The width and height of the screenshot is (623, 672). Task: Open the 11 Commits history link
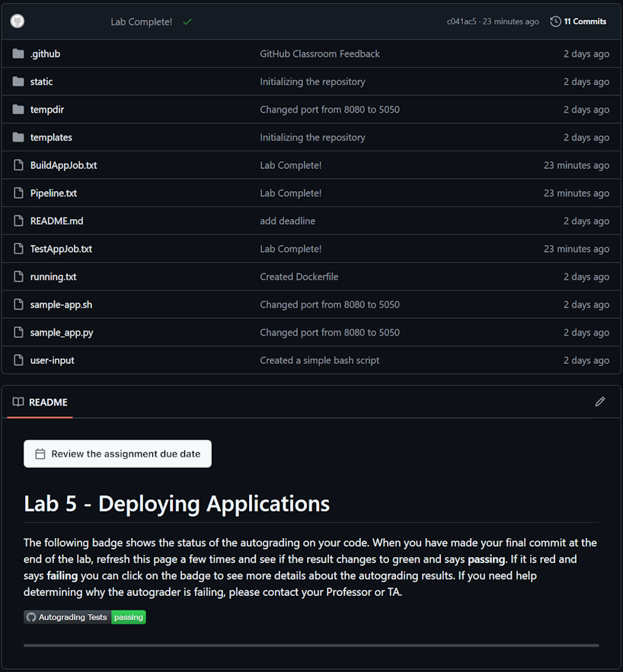tap(584, 21)
